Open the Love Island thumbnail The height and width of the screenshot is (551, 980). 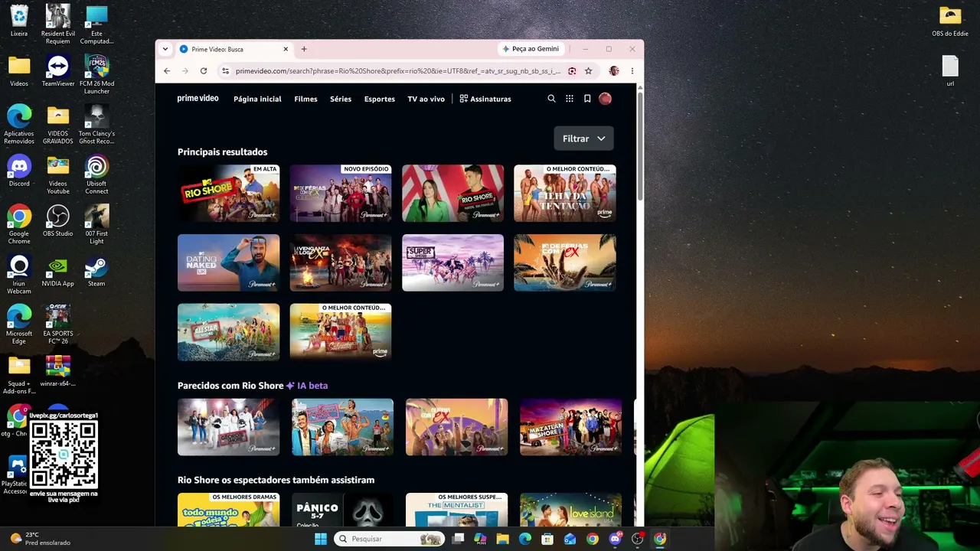570,510
